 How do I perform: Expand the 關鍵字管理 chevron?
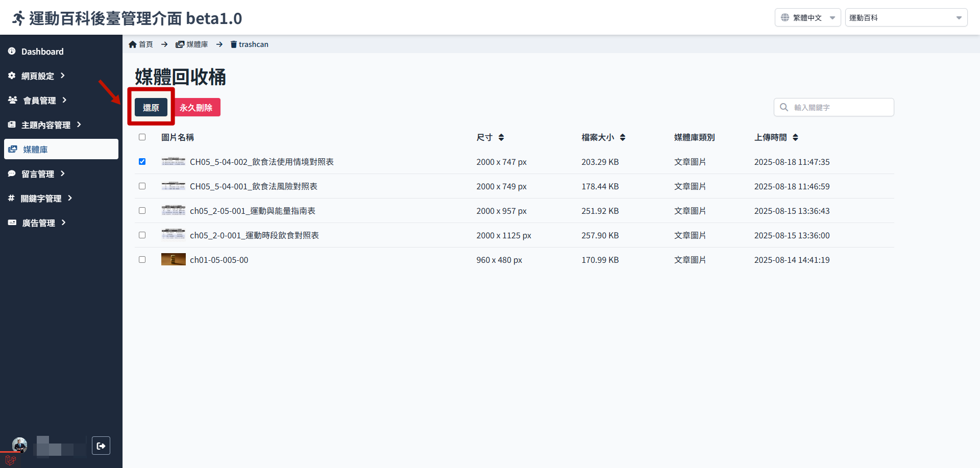coord(70,198)
